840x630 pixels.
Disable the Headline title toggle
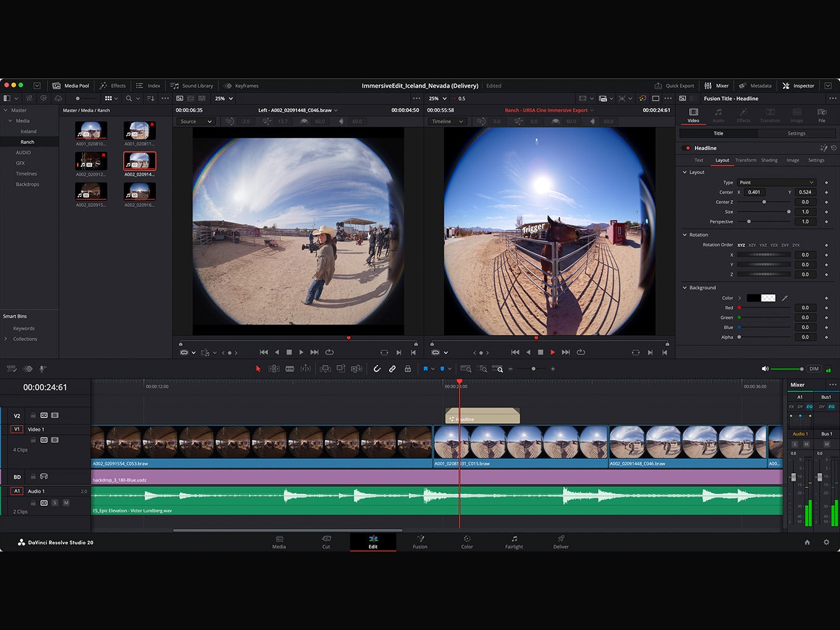[x=687, y=148]
